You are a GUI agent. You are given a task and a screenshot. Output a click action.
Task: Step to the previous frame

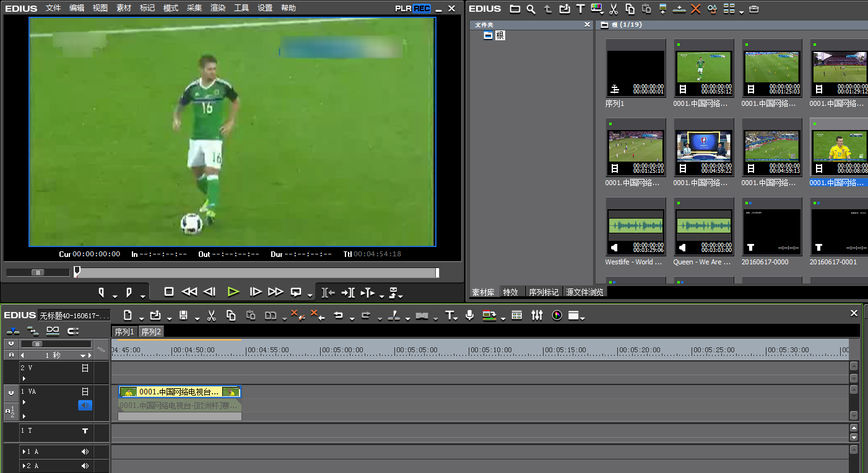click(210, 292)
